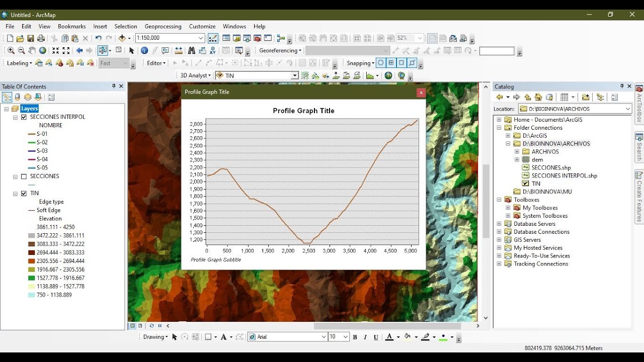Image resolution: width=644 pixels, height=362 pixels.
Task: Click the Find binoculars icon
Action: 191,51
